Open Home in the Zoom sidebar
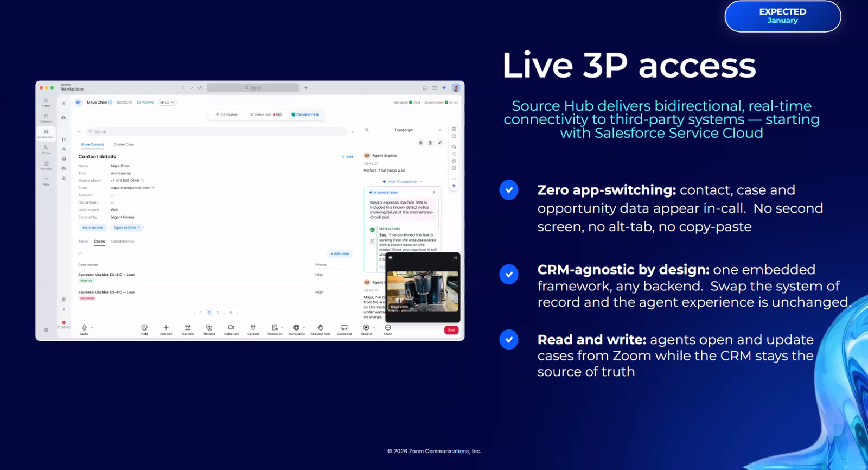Viewport: 868px width, 470px height. click(x=46, y=102)
